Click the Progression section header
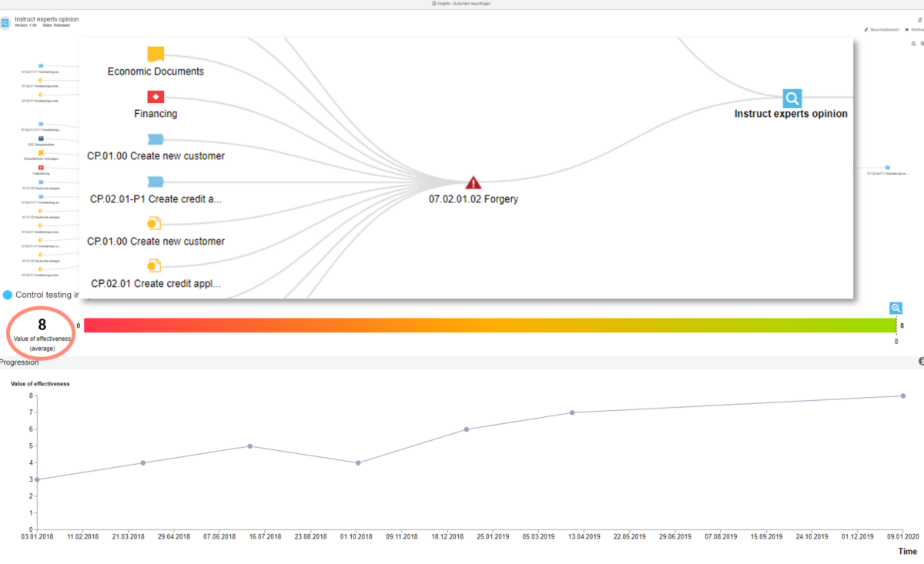Screen dimensions: 924x564 pos(19,362)
